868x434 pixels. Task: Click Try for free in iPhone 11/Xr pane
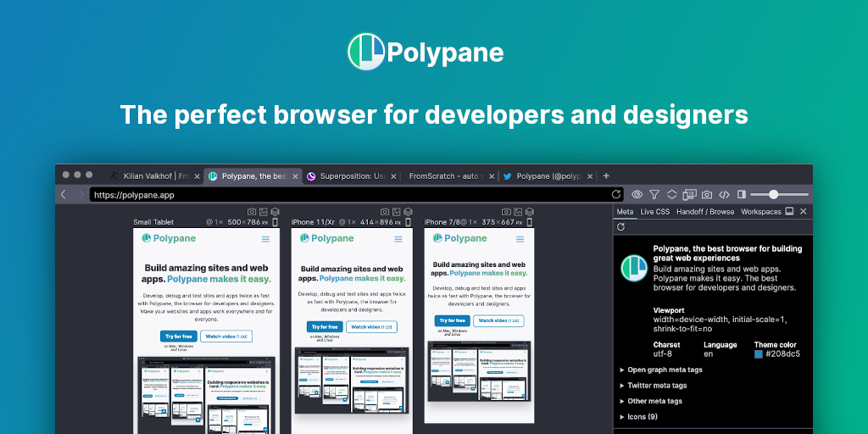[x=325, y=326]
